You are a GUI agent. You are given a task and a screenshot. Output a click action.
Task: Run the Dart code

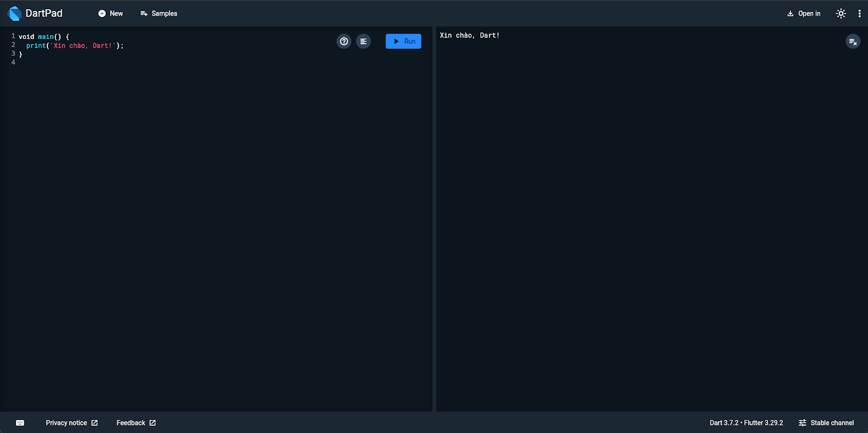[404, 41]
